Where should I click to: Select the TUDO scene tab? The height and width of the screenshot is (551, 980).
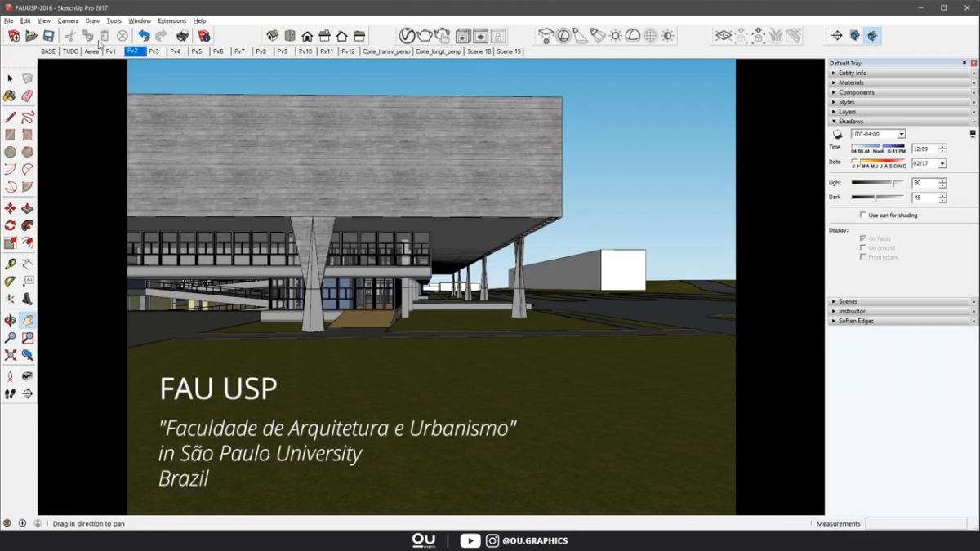pyautogui.click(x=70, y=51)
